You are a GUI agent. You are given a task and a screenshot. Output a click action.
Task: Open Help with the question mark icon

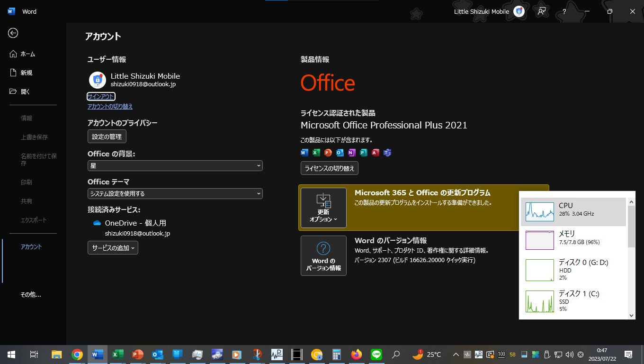point(564,11)
